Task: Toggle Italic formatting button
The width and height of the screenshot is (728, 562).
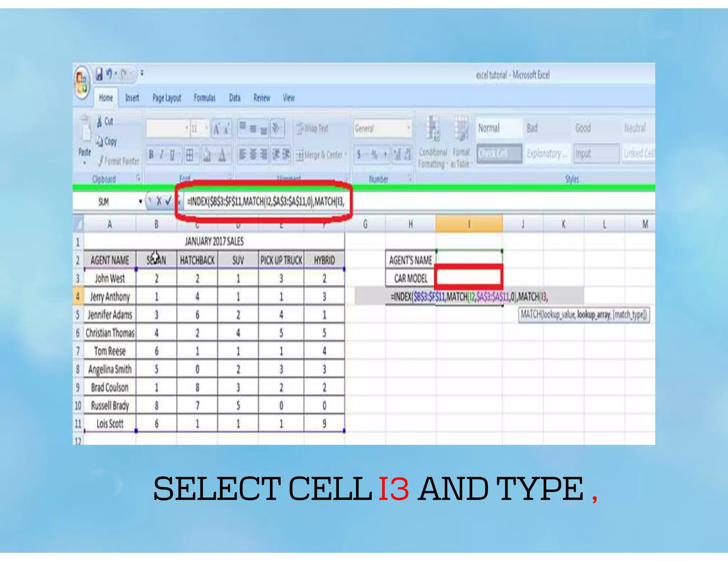Action: point(162,155)
